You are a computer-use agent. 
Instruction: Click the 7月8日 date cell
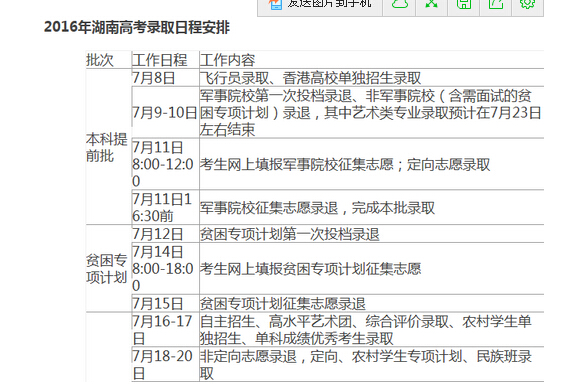pyautogui.click(x=154, y=78)
